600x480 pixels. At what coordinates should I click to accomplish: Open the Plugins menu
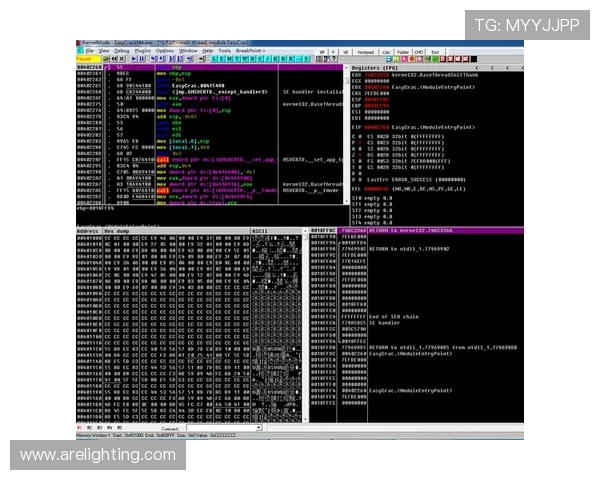(146, 50)
